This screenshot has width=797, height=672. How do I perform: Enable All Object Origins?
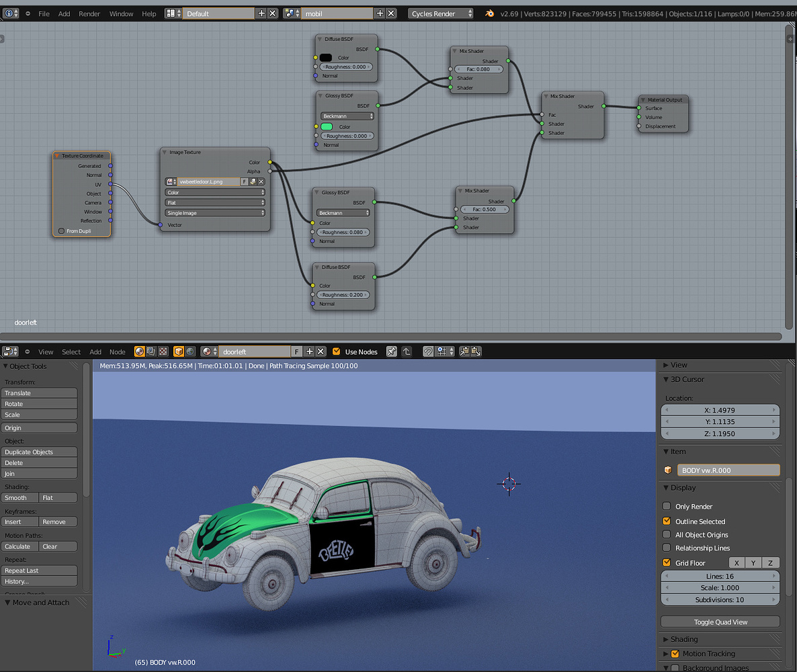[667, 534]
